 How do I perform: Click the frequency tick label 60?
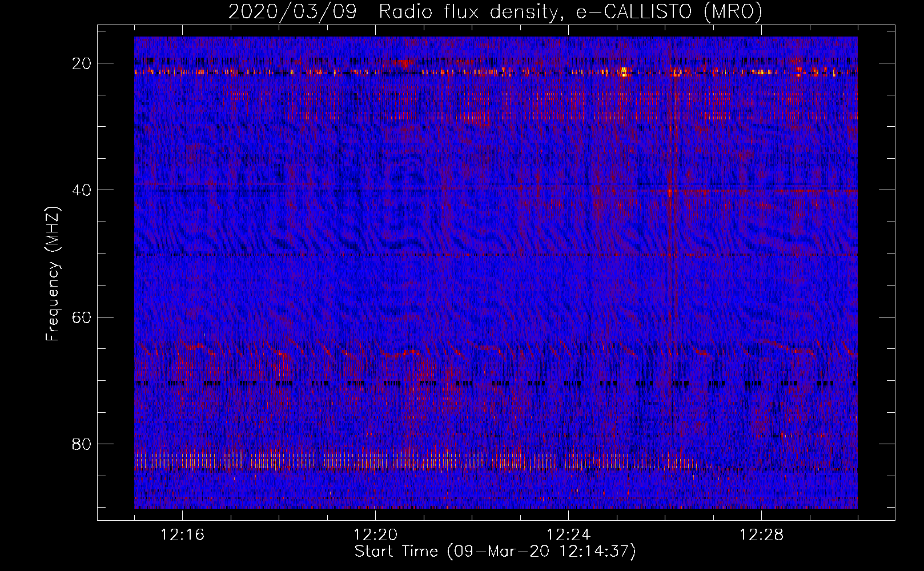click(x=82, y=317)
